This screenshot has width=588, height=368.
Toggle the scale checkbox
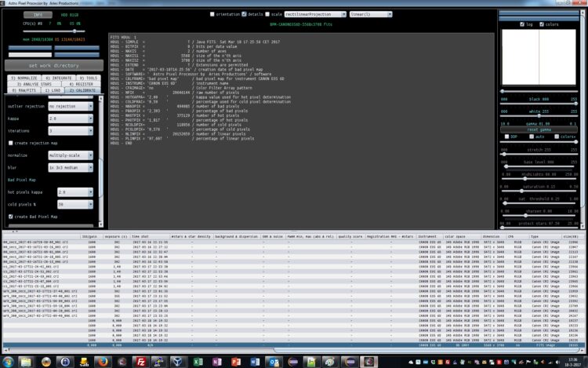pos(267,14)
